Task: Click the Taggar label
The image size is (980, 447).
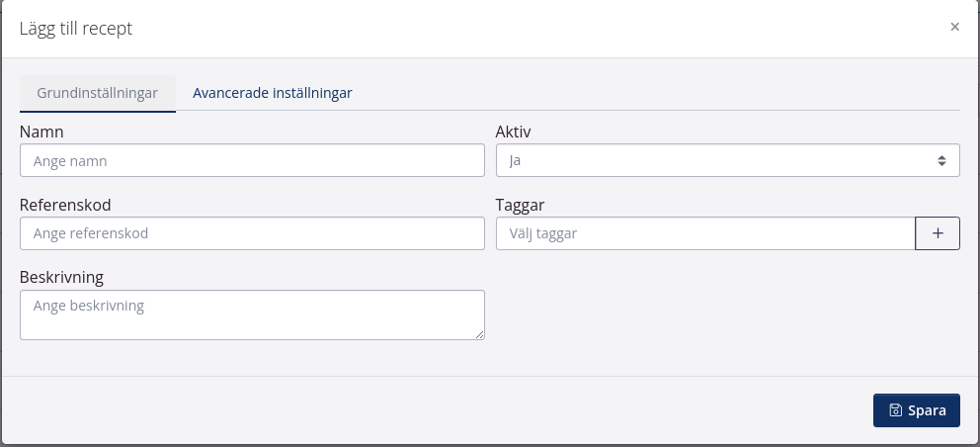Action: tap(520, 205)
